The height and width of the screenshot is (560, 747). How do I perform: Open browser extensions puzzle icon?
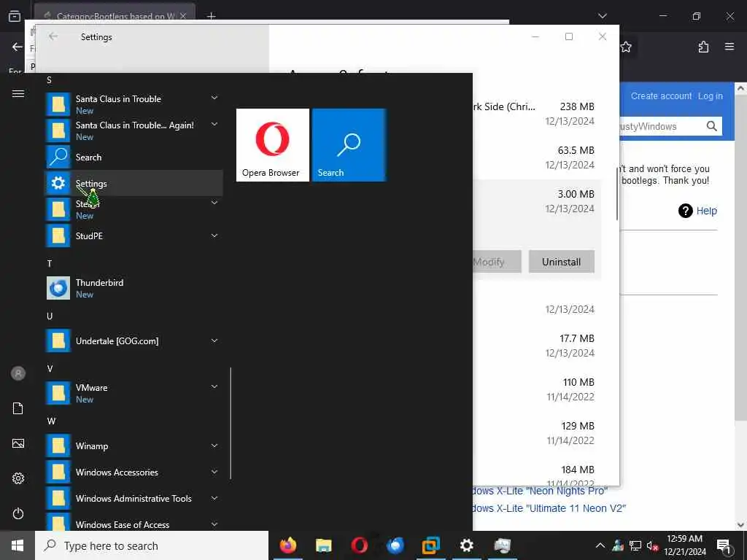pos(703,47)
